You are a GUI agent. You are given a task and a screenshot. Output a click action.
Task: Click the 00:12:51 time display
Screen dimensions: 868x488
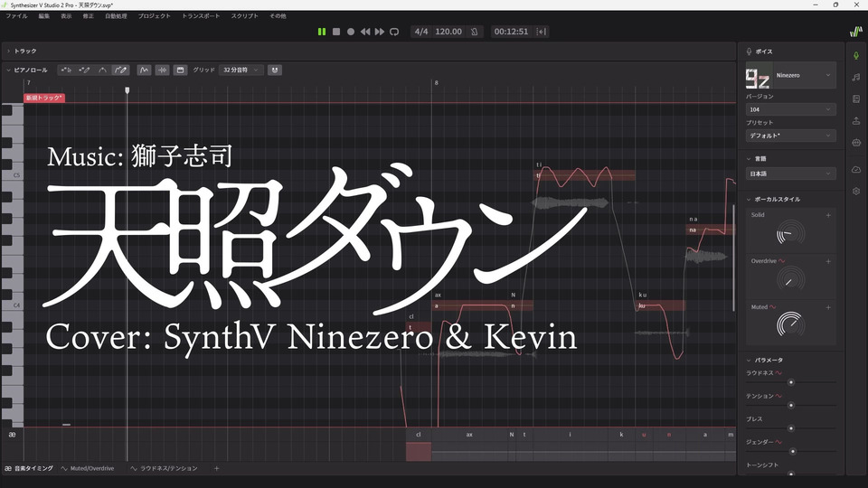(511, 32)
